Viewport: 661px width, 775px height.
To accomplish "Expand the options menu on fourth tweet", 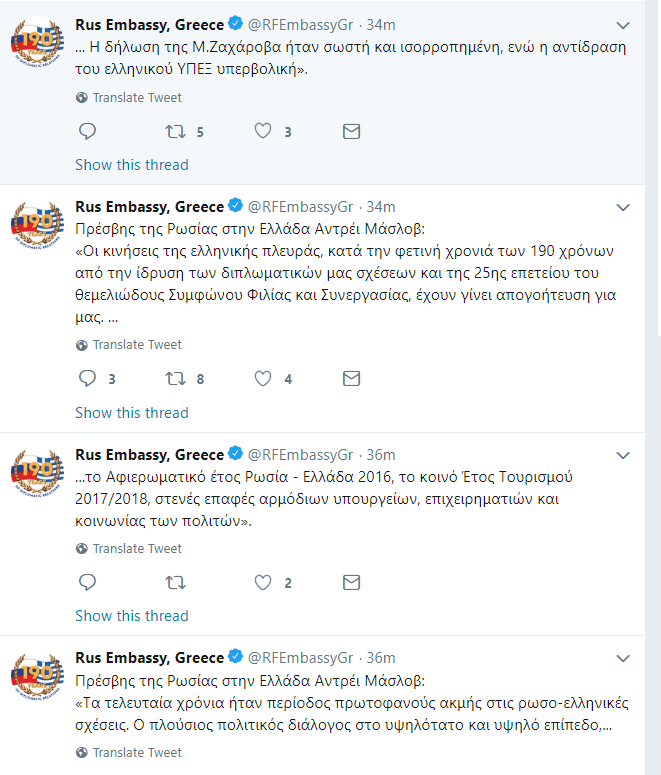I will (x=623, y=658).
